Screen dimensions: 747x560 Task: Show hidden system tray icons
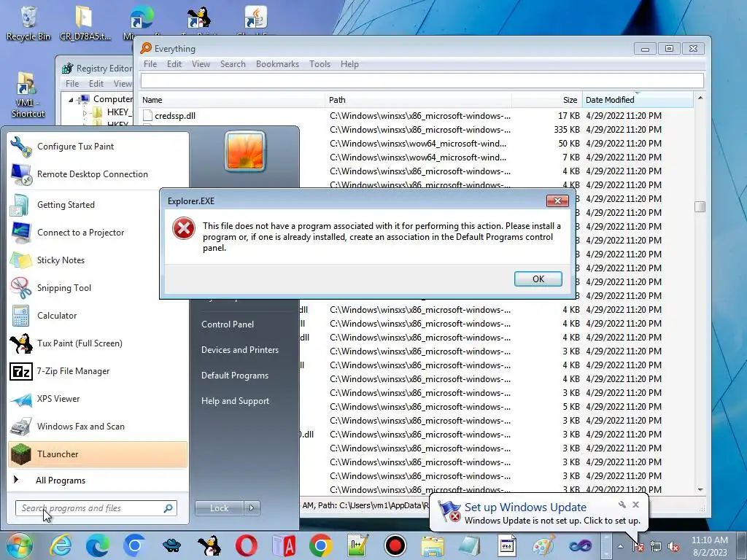point(620,547)
